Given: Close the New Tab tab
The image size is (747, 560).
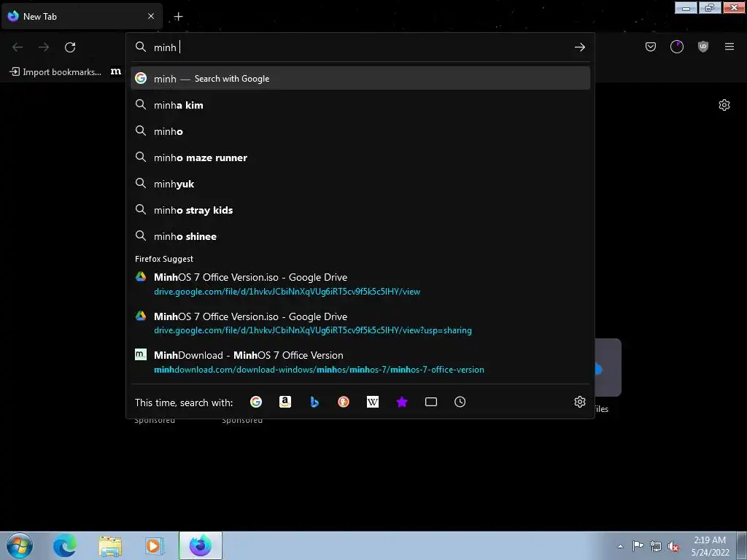Looking at the screenshot, I should click(151, 16).
